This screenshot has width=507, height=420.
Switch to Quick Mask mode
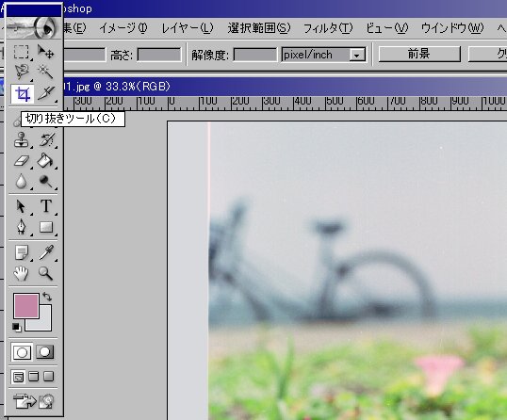pyautogui.click(x=44, y=352)
